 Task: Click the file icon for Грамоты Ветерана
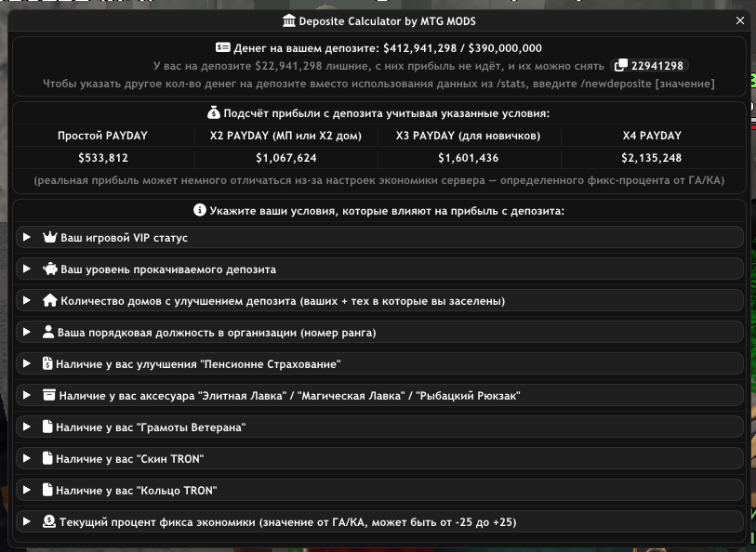(47, 427)
